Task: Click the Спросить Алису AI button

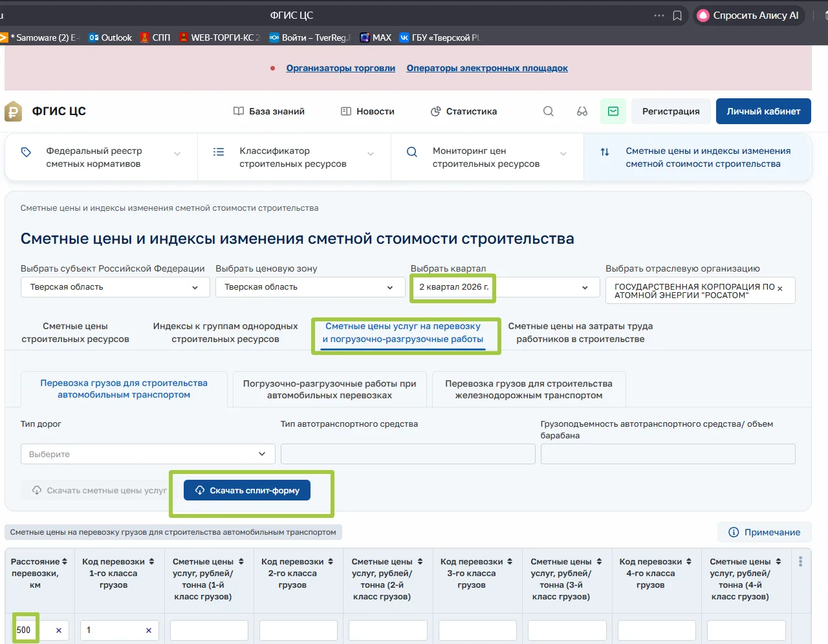Action: coord(749,16)
